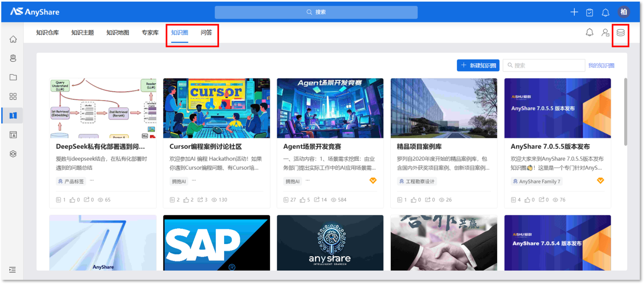The image size is (644, 284).
Task: Open the DeepSeek私有化部署 diagram thumbnail
Action: [103, 108]
